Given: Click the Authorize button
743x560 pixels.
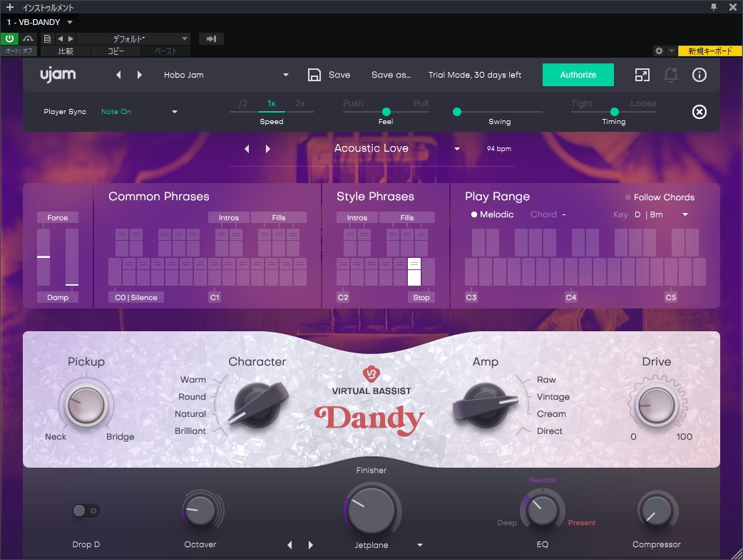Looking at the screenshot, I should click(578, 75).
